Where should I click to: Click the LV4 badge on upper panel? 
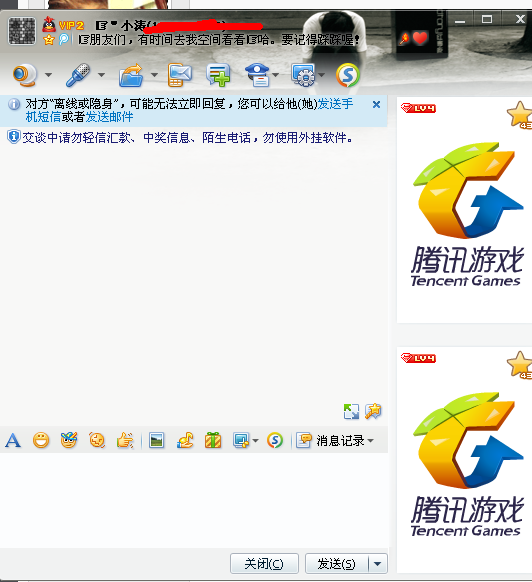tap(418, 108)
